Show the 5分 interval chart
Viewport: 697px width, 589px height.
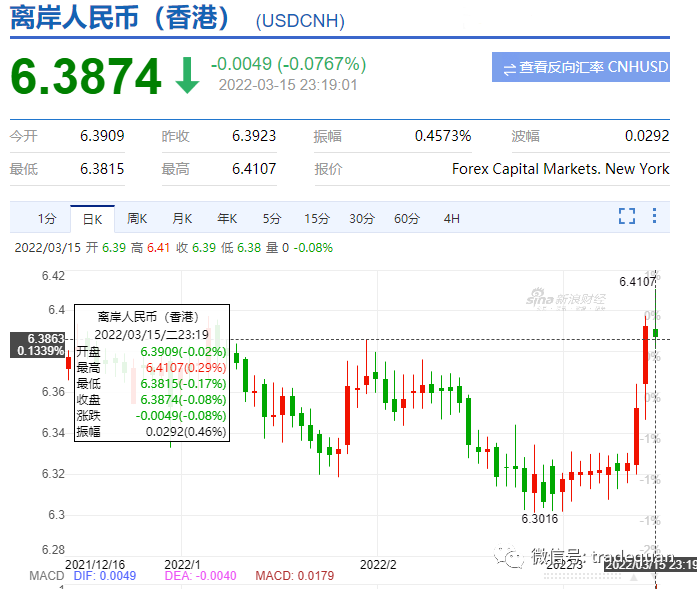click(272, 218)
